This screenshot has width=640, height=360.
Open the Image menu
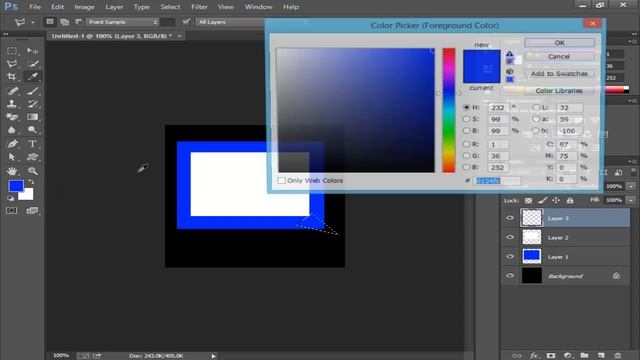84,7
